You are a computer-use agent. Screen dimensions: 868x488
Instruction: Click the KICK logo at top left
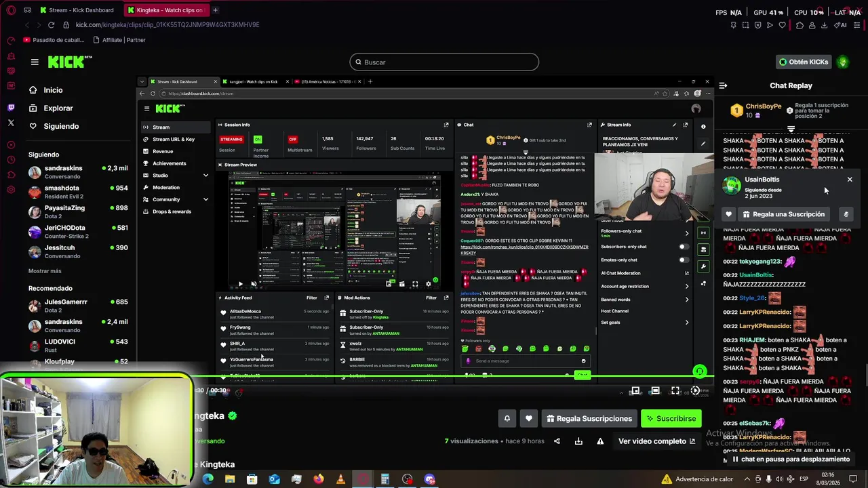(x=68, y=62)
